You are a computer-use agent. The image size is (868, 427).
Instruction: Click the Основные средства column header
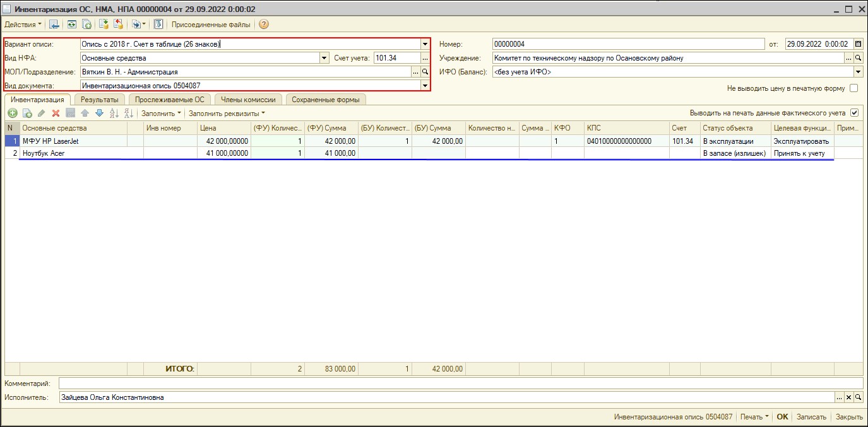[73, 128]
